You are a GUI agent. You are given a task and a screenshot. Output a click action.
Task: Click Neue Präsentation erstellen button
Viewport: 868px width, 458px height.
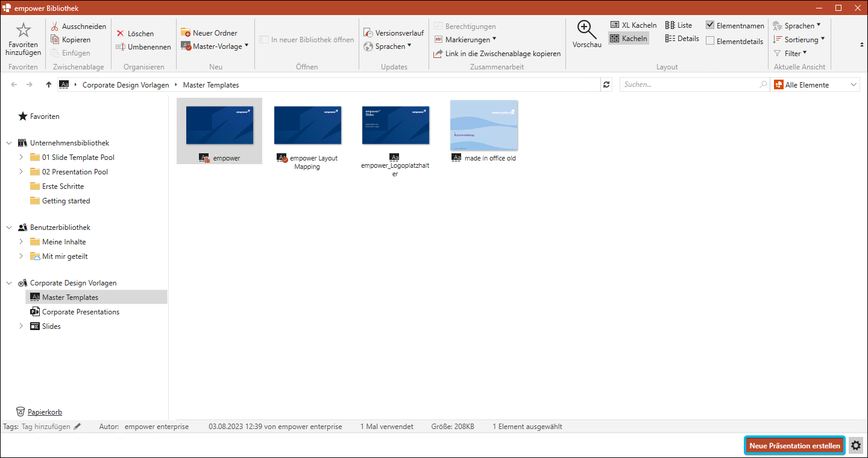pos(794,446)
